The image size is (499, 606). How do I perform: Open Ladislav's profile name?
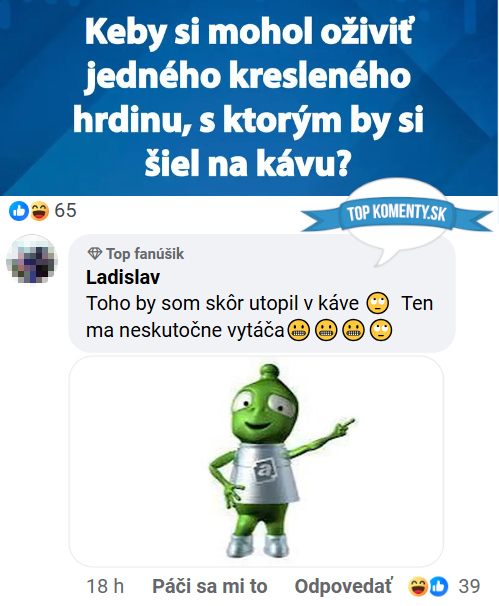(123, 277)
